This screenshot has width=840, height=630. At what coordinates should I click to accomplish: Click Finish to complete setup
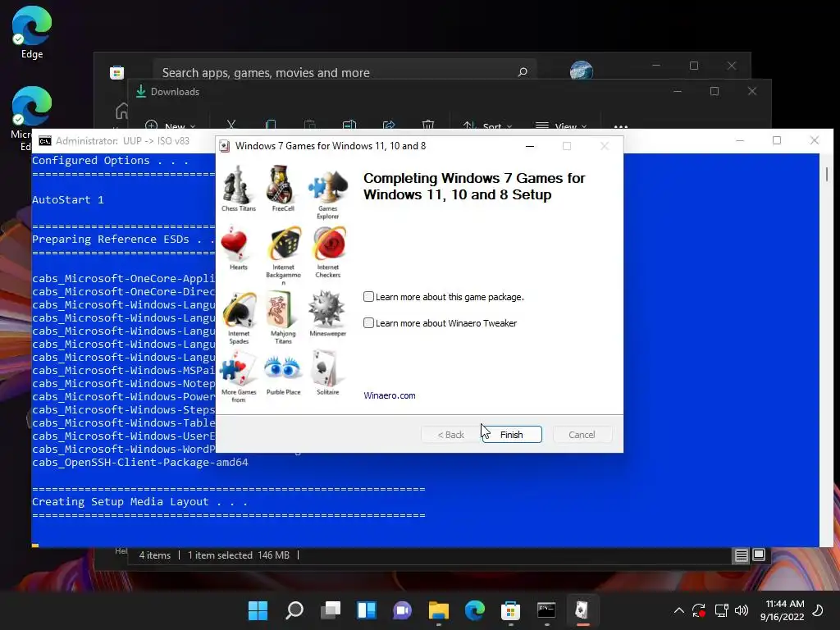point(512,435)
